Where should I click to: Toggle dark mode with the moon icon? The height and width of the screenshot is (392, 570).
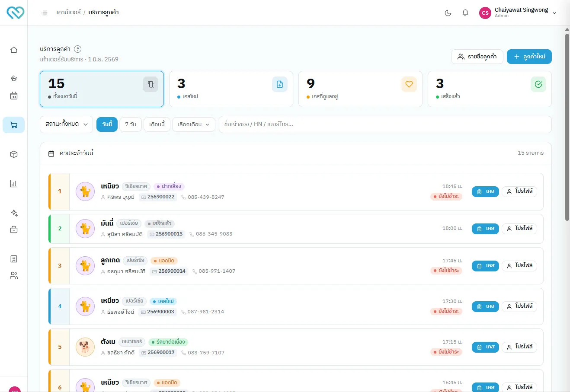448,13
